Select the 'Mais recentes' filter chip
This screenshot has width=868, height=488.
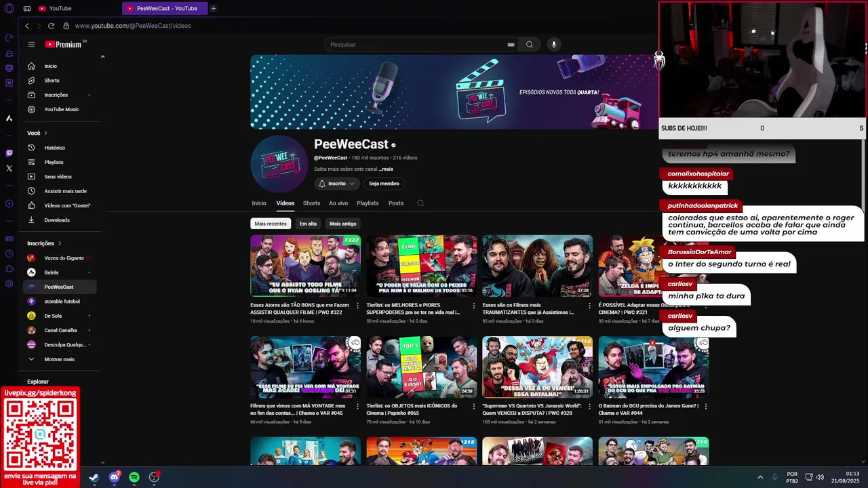pyautogui.click(x=271, y=224)
